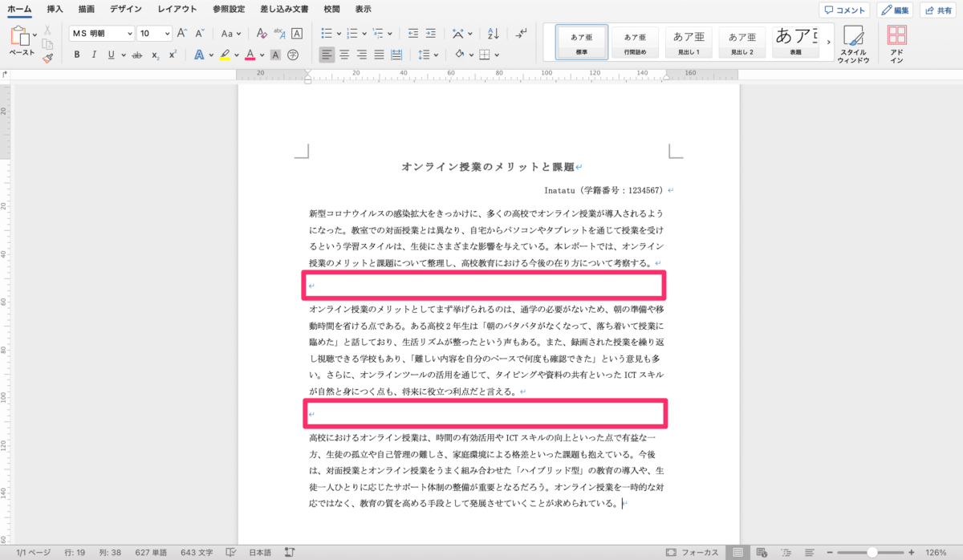Decrease font size with smaller A icon
Image resolution: width=963 pixels, height=560 pixels.
[x=199, y=34]
